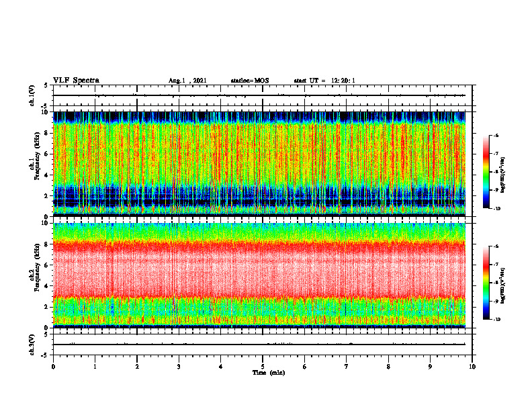Click time axis tick label "0"

53,367
